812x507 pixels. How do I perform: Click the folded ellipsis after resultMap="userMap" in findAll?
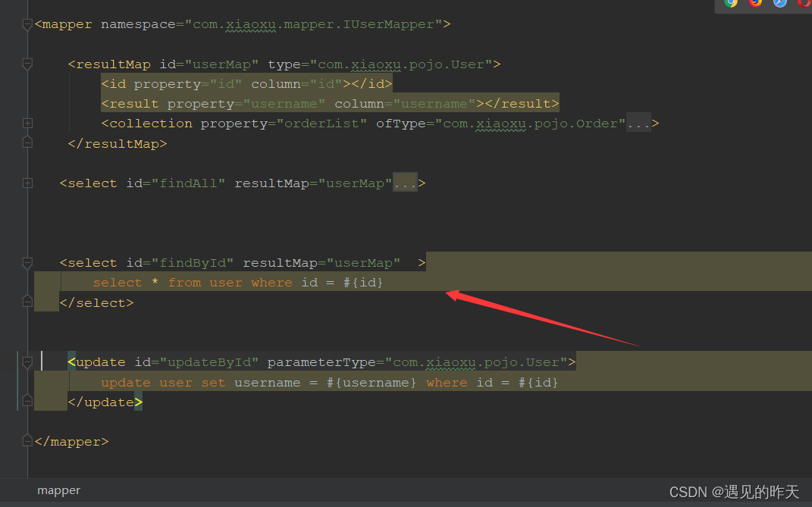tap(405, 183)
